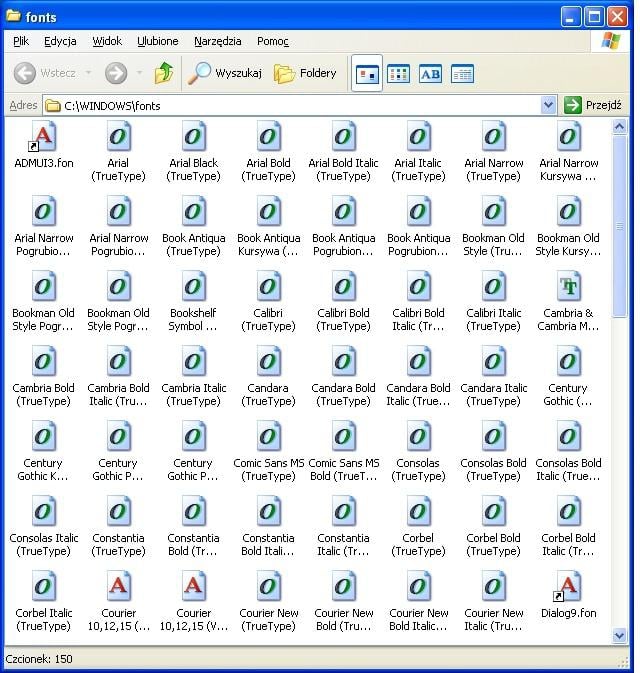Viewport: 640px width, 673px height.
Task: Click the Cambria & Cambria Math font
Action: (568, 288)
